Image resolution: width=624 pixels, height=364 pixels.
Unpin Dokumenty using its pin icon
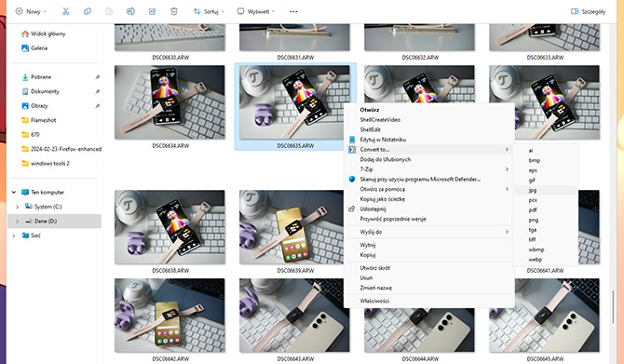(97, 91)
